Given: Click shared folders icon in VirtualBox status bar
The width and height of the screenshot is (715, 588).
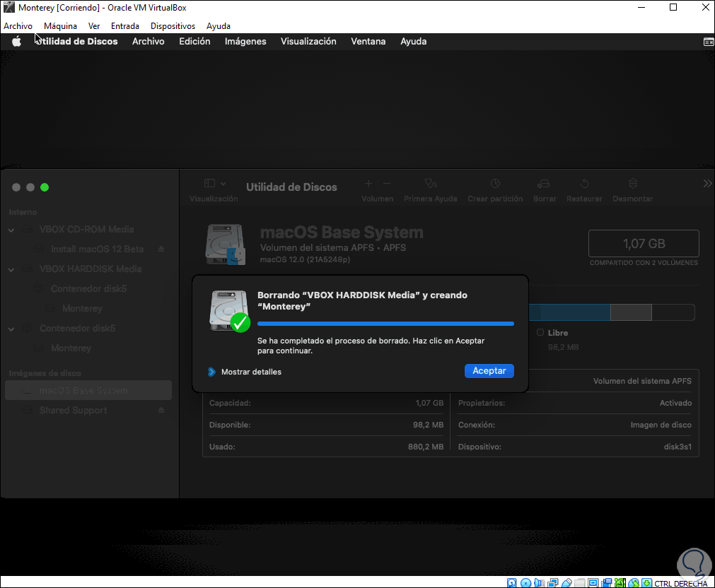Looking at the screenshot, I should 580,582.
